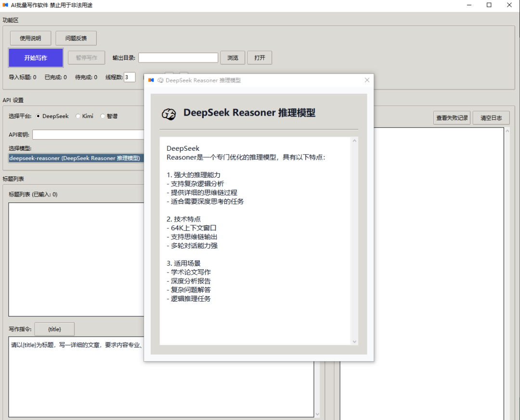Click the log panel scrollbar up arrow
Viewport: 520px width, 420px height.
[x=507, y=131]
